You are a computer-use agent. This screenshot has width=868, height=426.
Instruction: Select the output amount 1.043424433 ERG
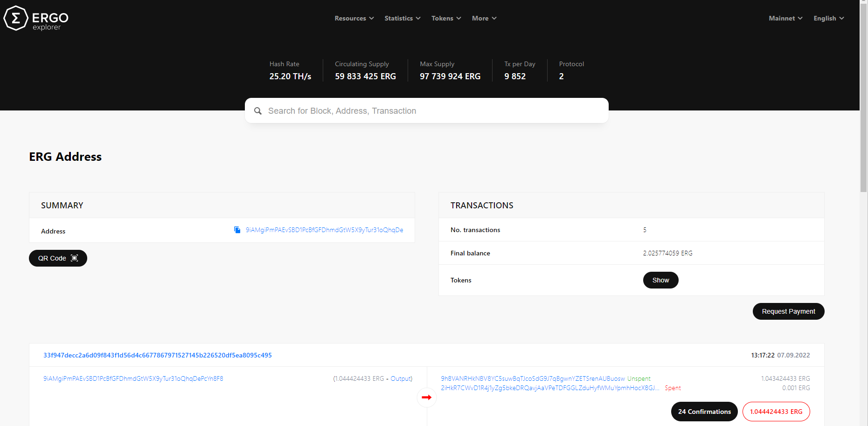tap(785, 378)
